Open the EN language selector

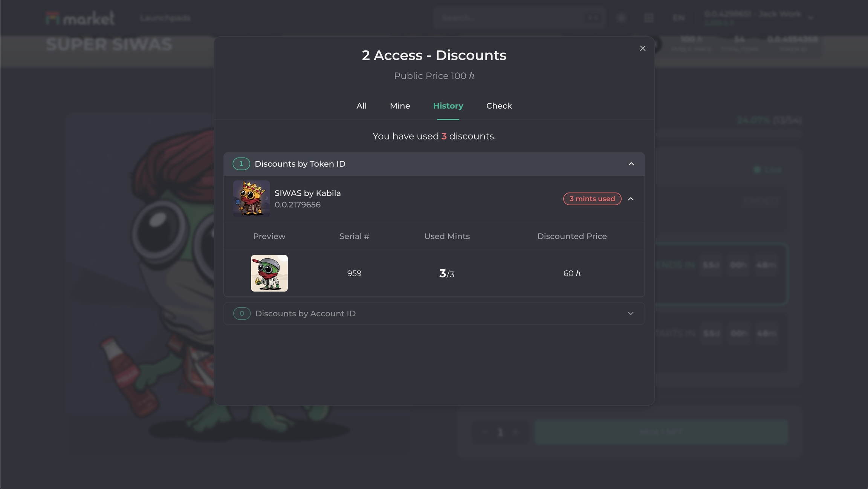[678, 18]
